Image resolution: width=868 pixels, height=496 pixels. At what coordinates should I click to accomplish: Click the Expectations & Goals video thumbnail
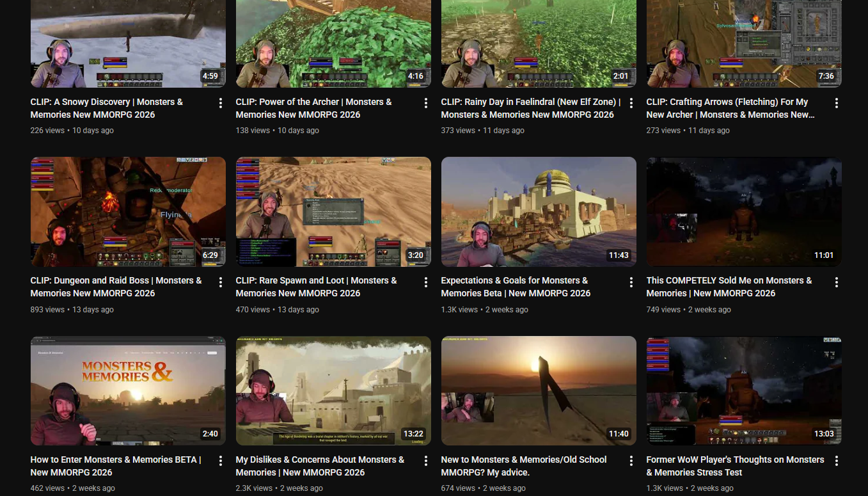coord(539,212)
